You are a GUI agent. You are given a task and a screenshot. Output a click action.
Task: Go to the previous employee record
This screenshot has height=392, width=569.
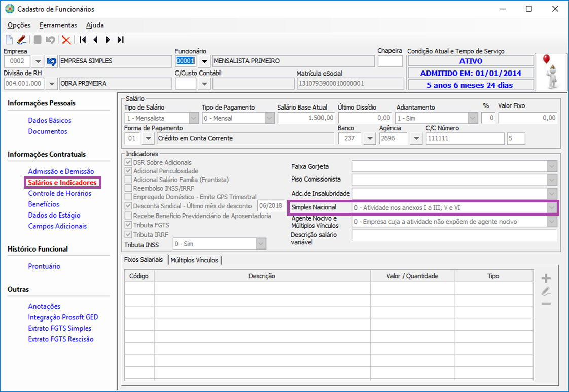(95, 40)
